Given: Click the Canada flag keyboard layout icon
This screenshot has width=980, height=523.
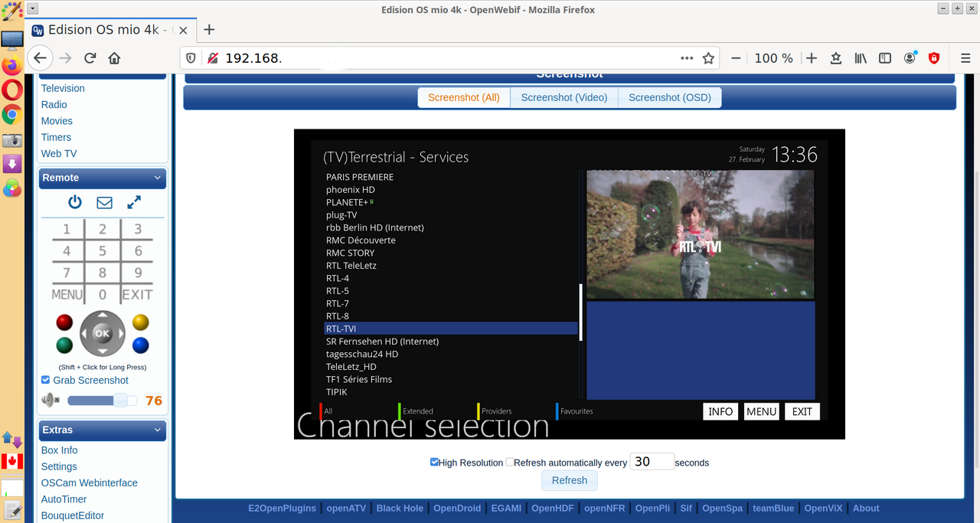Looking at the screenshot, I should [11, 461].
